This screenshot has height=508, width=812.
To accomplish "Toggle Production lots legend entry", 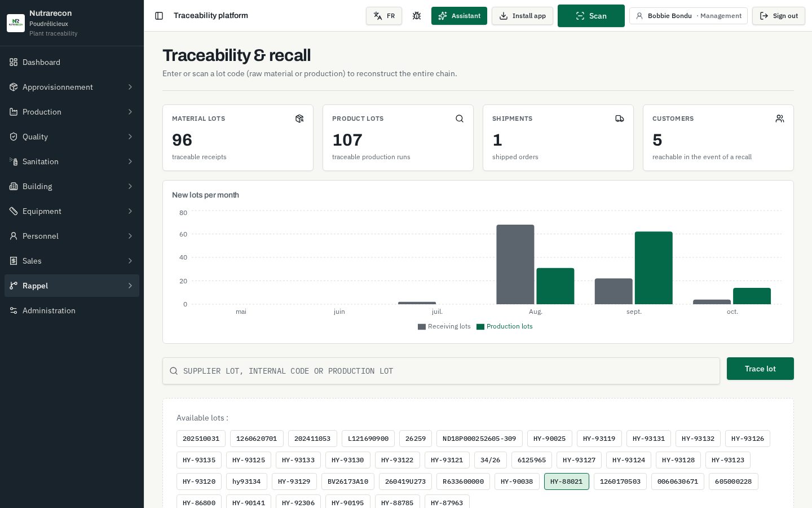I will 505,326.
